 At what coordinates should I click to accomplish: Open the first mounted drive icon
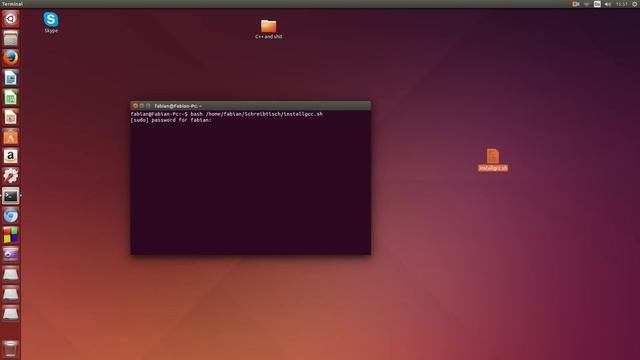(x=11, y=274)
